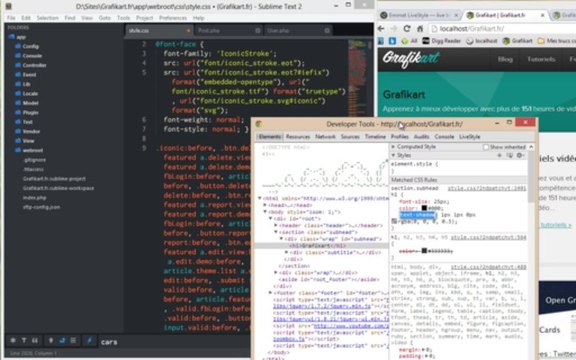Viewport: 576px width, 360px height.
Task: Open style.css source link for section.subhead rule
Action: [x=487, y=188]
